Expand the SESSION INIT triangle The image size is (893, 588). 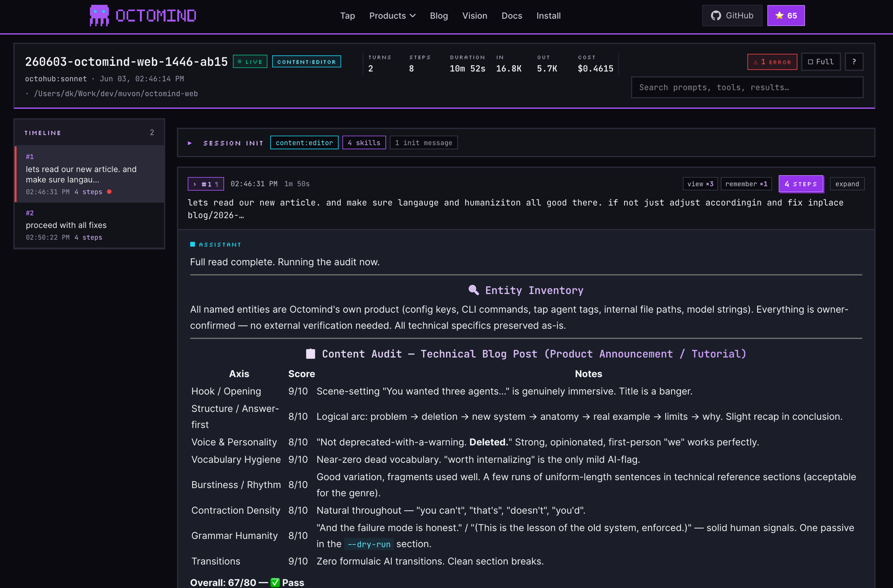coord(190,143)
